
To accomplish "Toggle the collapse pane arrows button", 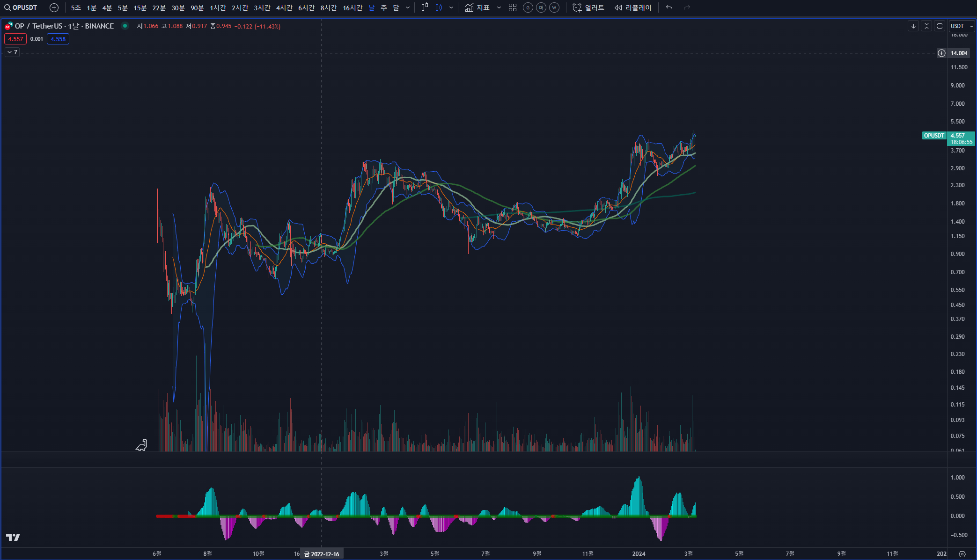I will pyautogui.click(x=926, y=26).
